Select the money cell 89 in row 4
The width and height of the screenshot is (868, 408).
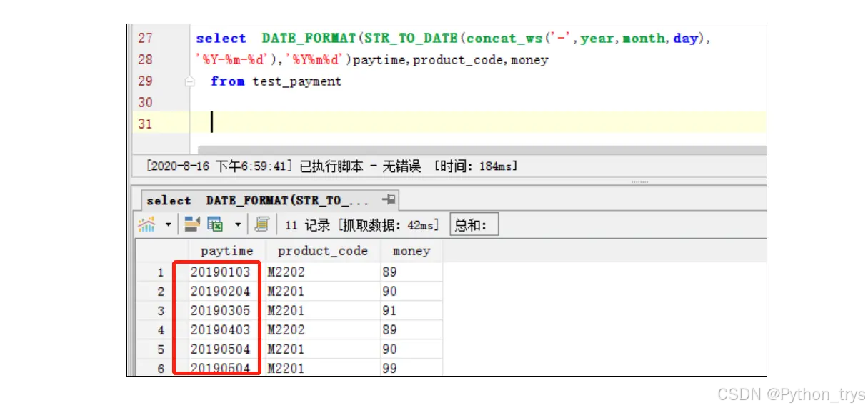pos(411,330)
